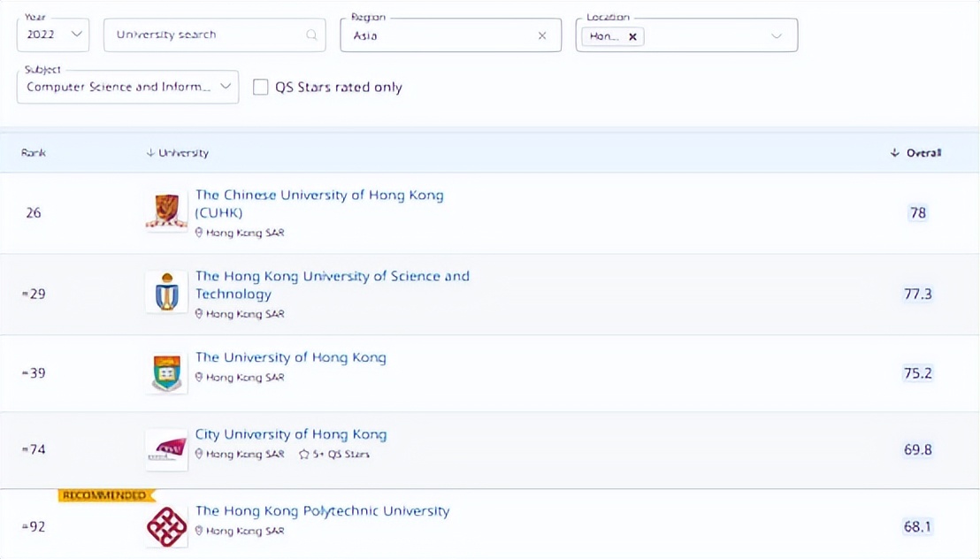Enable QS Stars rated only checkbox
This screenshot has height=559, width=980.
pos(261,87)
